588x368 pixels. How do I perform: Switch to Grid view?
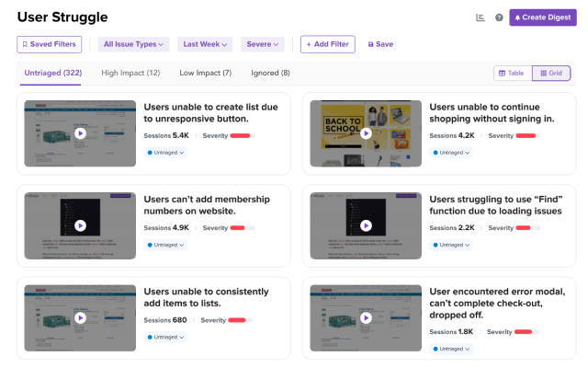click(551, 74)
